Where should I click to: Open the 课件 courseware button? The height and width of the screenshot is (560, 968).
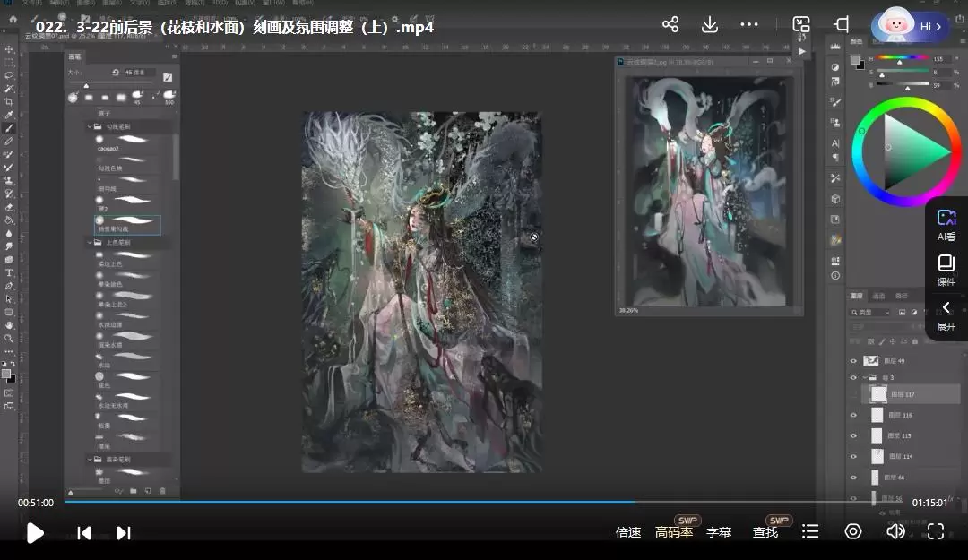tap(946, 271)
